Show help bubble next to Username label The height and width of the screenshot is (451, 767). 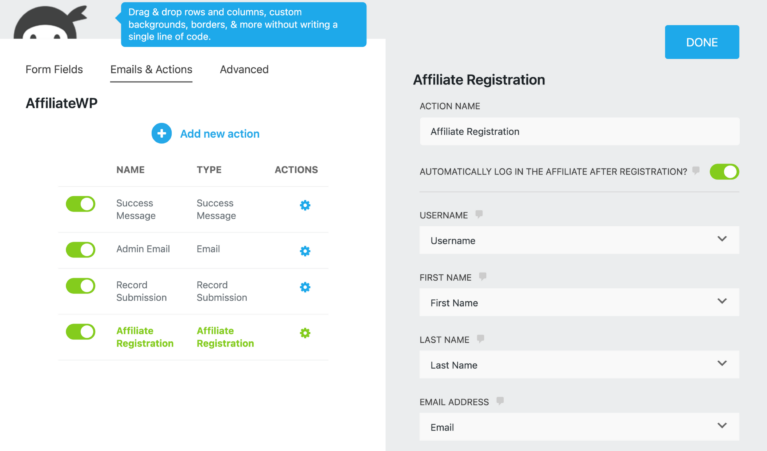(479, 214)
